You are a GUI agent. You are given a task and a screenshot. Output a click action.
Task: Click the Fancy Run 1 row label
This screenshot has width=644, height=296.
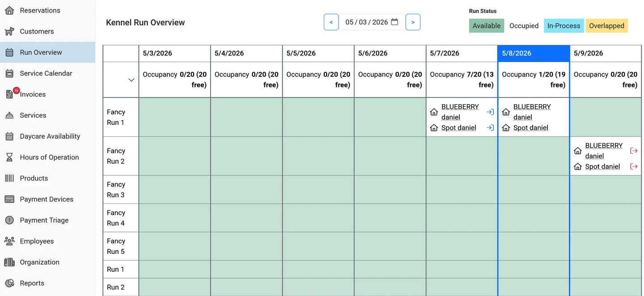coord(121,117)
